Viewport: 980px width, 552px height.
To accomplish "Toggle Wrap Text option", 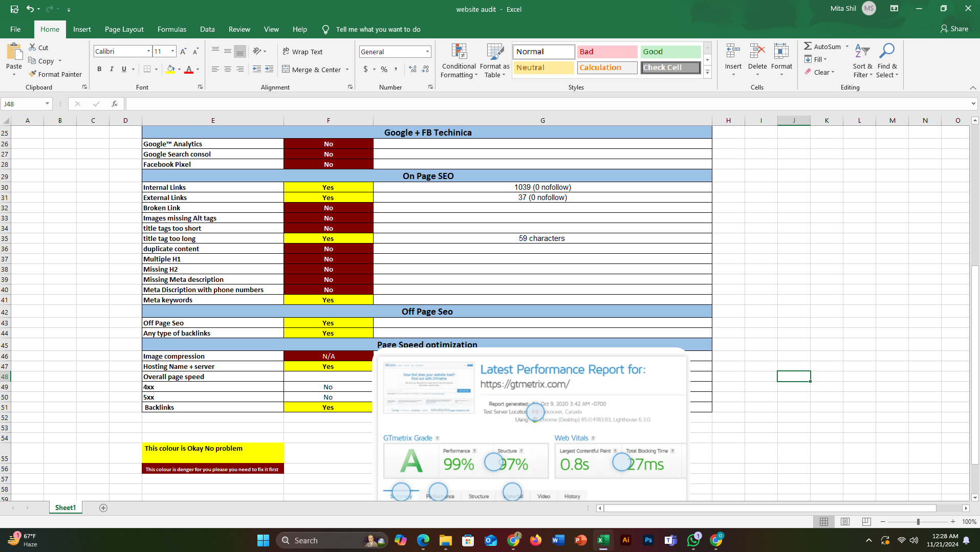I will coord(302,52).
